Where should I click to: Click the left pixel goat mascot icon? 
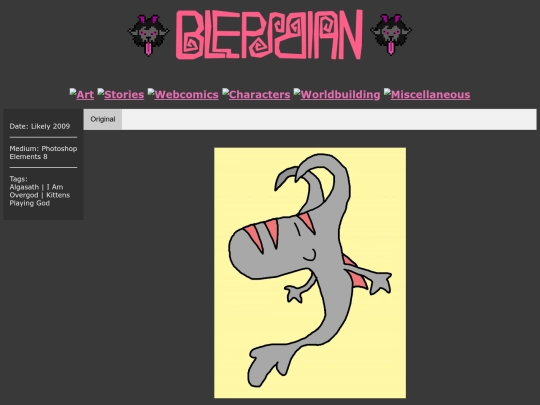[148, 35]
